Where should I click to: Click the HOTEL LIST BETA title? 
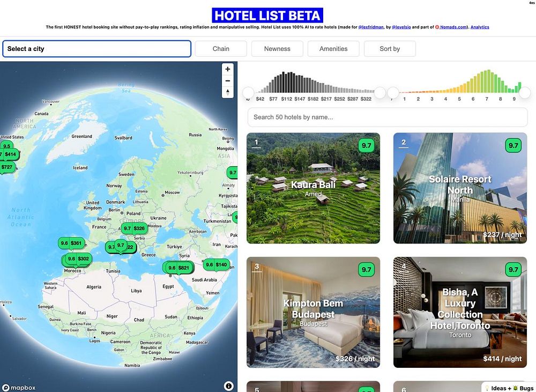(x=267, y=16)
